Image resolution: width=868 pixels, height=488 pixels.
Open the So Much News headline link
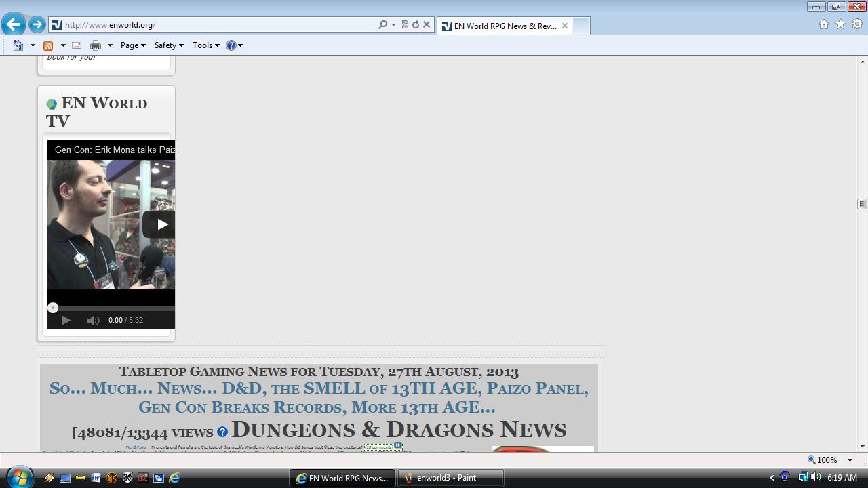[x=319, y=397]
